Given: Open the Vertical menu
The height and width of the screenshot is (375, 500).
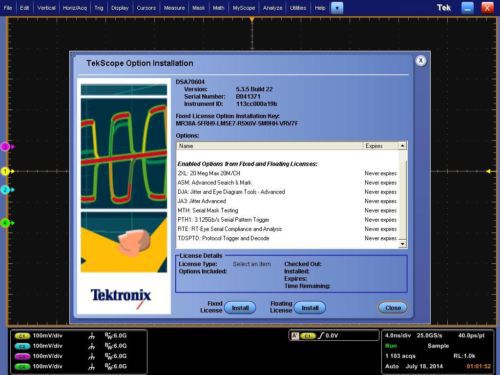Looking at the screenshot, I should click(x=46, y=8).
